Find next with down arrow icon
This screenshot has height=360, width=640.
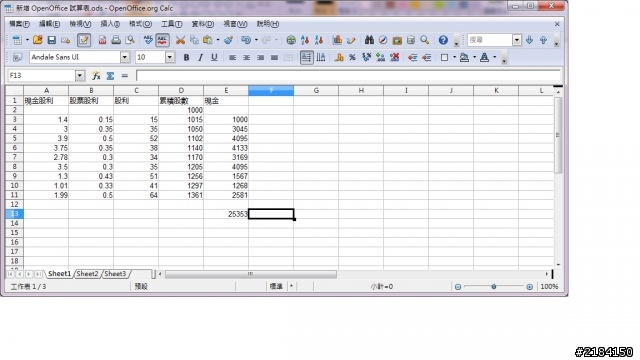[529, 40]
